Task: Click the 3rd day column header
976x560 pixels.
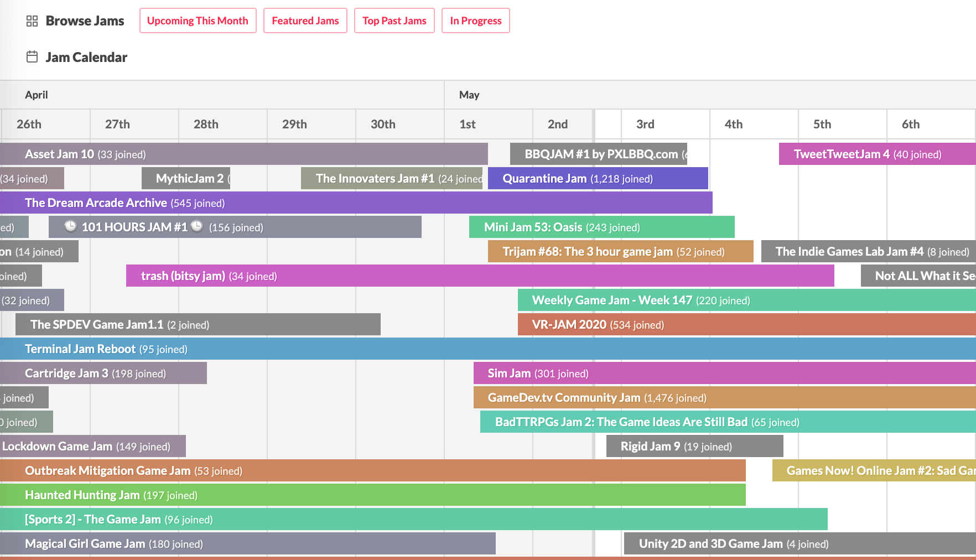Action: click(645, 125)
